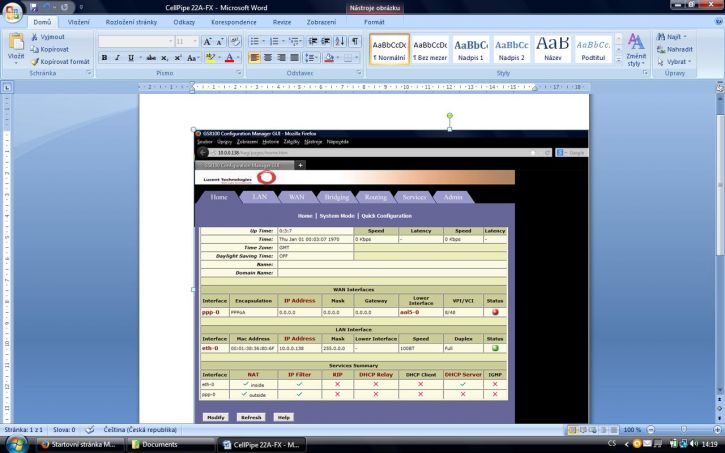Apply the text highlight color
Viewport: 725px width, 453px height.
pos(210,58)
